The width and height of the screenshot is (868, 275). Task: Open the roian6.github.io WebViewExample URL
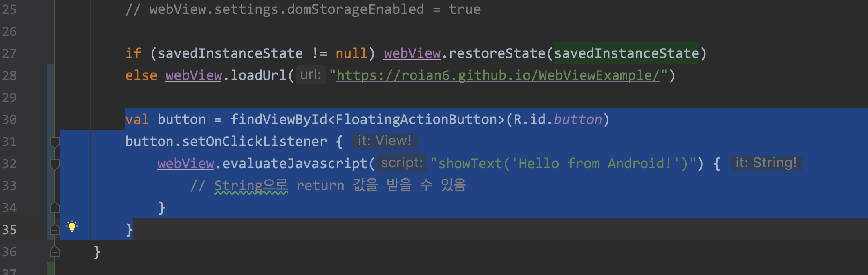coord(497,75)
